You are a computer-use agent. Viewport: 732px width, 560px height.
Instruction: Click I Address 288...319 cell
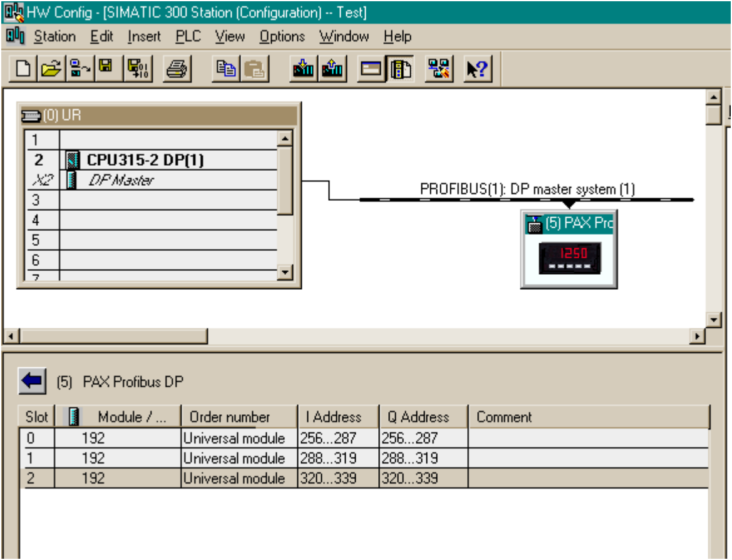pos(338,458)
